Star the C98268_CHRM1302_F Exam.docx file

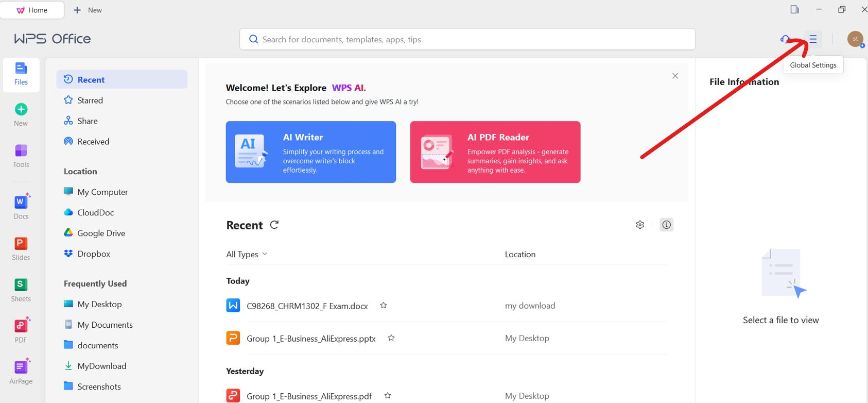click(384, 306)
